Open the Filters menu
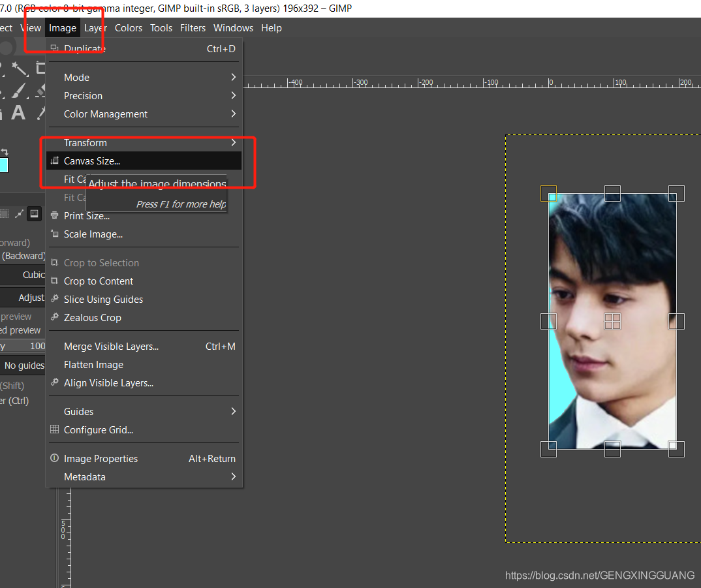Image resolution: width=701 pixels, height=588 pixels. coord(193,27)
